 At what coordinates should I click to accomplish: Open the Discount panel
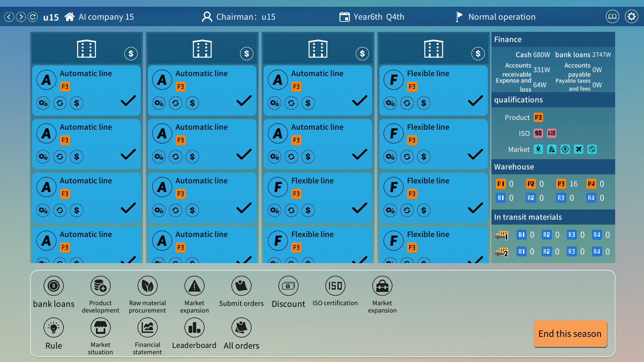tap(288, 286)
